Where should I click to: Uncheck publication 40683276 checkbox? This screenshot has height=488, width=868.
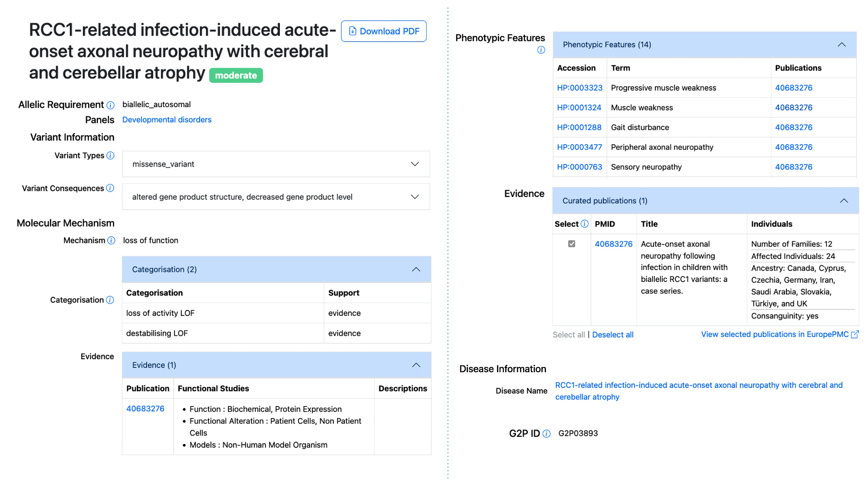coord(572,244)
